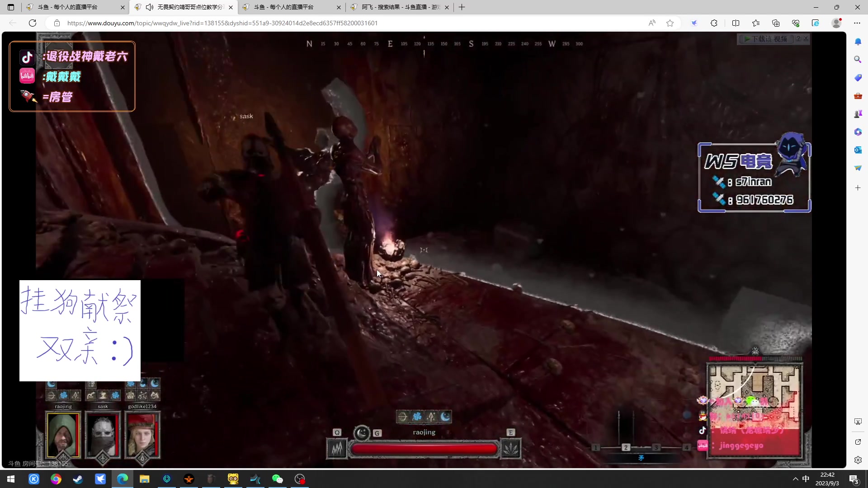Select the 无畏契约 stream tab

coord(183,7)
